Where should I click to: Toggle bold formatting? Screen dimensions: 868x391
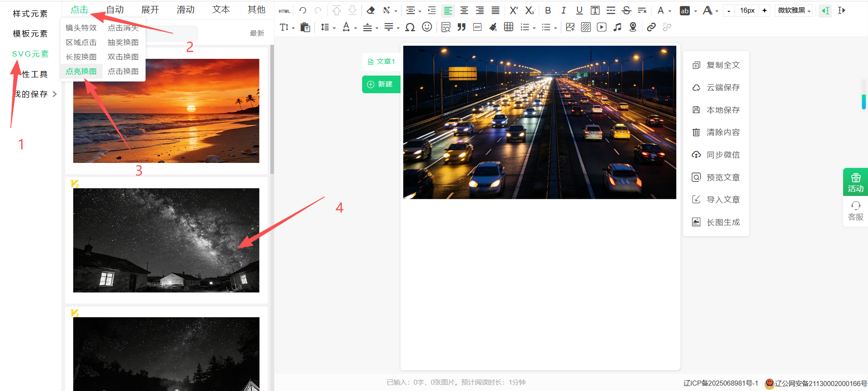pyautogui.click(x=548, y=10)
